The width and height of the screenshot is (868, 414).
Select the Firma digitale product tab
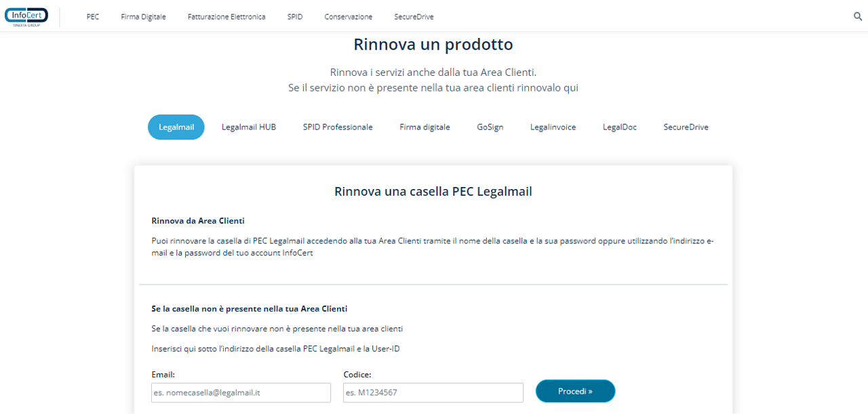pos(425,127)
